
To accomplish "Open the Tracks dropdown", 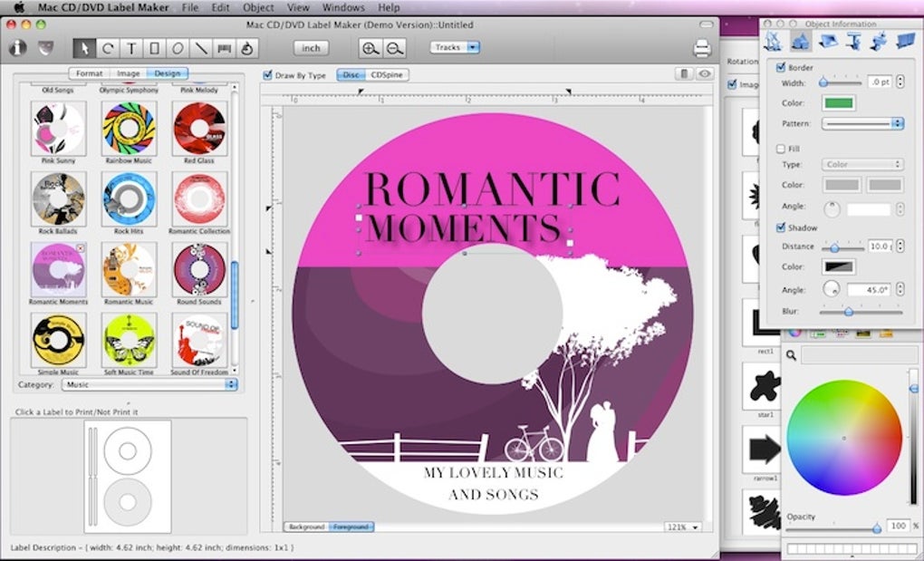I will tap(455, 47).
